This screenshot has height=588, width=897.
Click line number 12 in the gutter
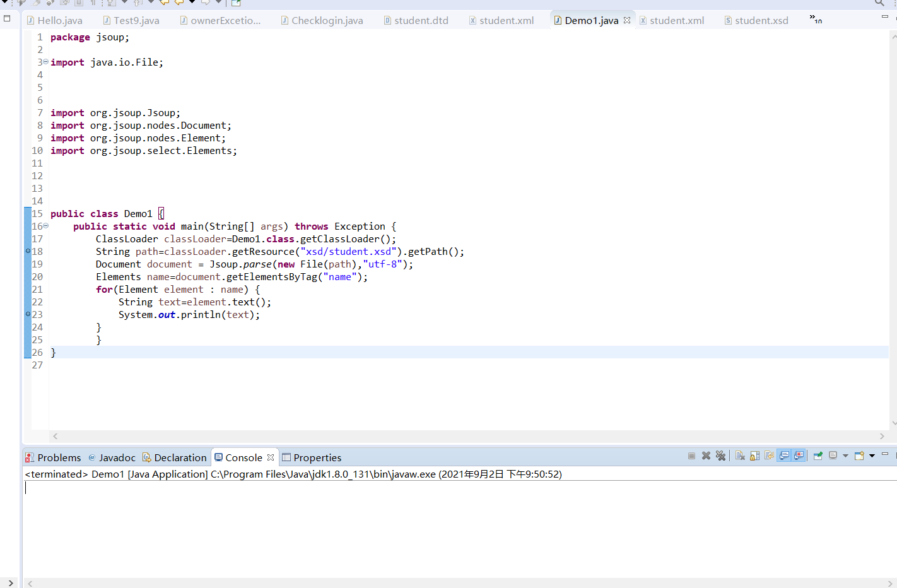coord(37,176)
